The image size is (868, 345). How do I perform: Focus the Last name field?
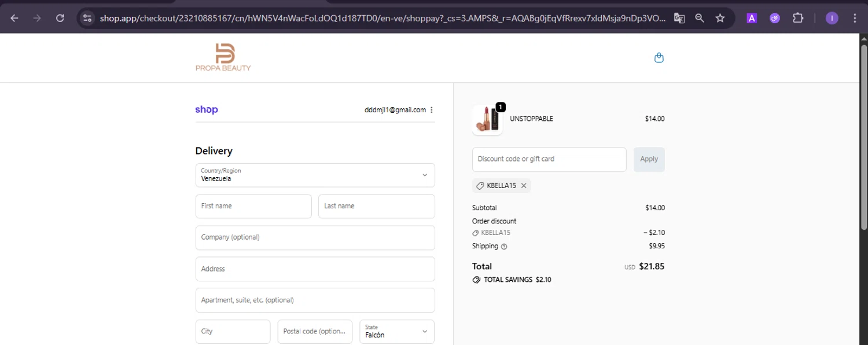377,206
